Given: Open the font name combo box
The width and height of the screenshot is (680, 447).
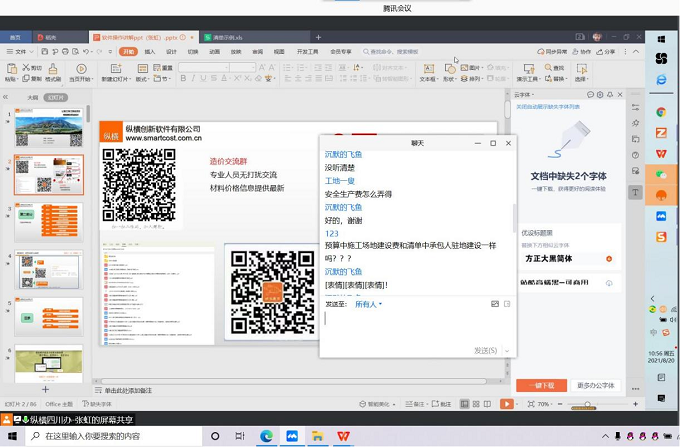Looking at the screenshot, I should (204, 67).
